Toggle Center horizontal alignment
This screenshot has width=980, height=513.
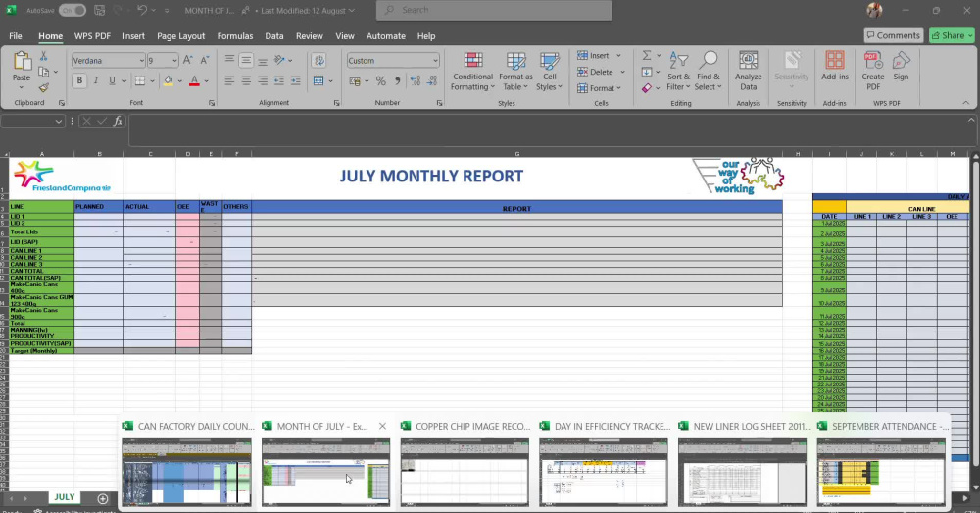tap(246, 80)
